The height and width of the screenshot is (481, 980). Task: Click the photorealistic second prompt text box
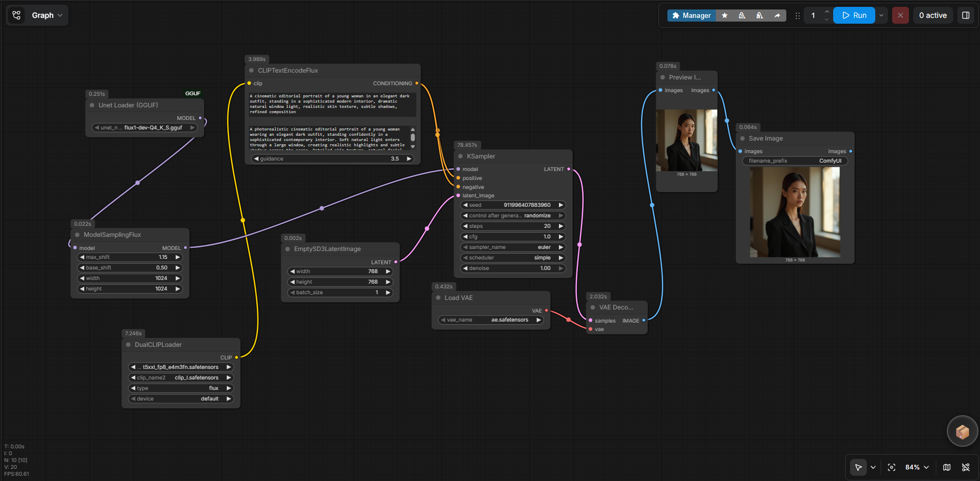(329, 138)
